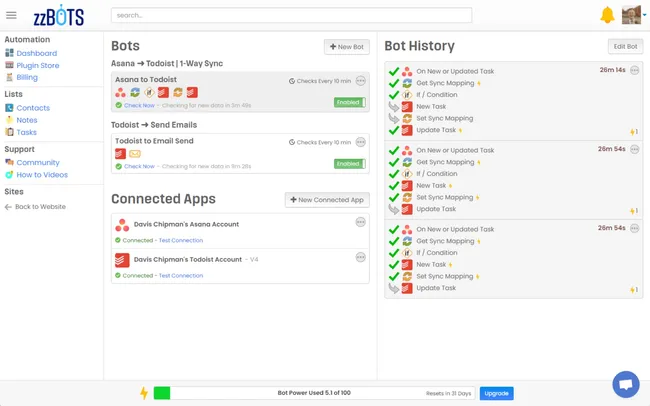This screenshot has height=406, width=650.
Task: Open How to Videos link
Action: [42, 175]
